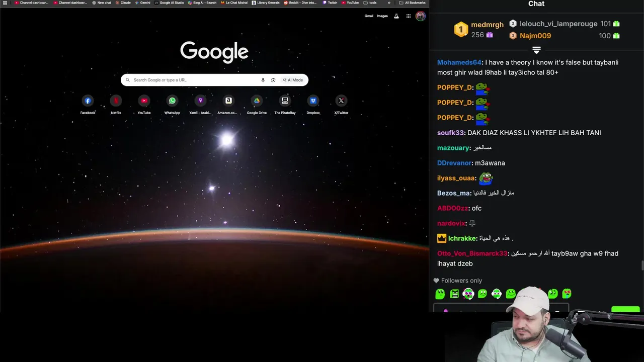This screenshot has height=362, width=644.
Task: Open the Google apps grid
Action: point(409,16)
